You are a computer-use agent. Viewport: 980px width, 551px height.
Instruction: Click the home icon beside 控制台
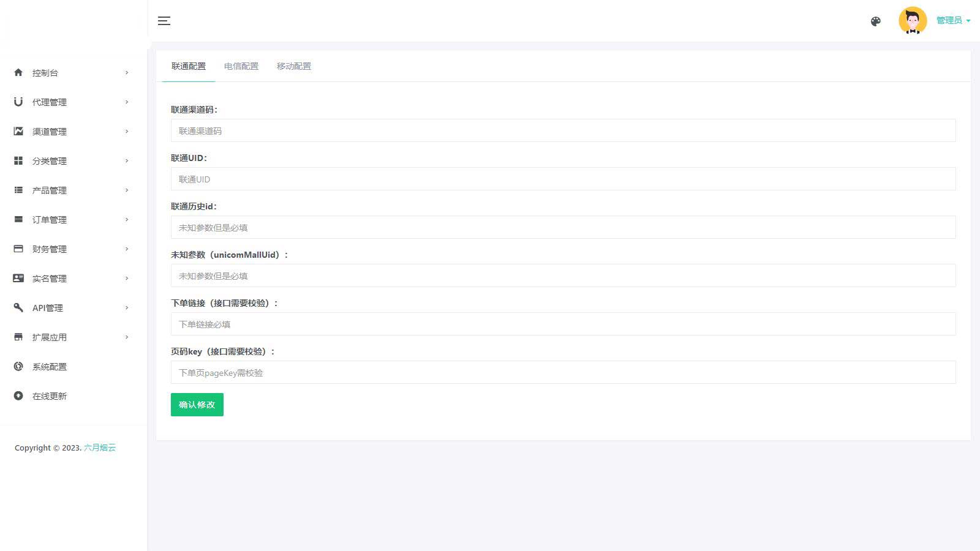pos(18,72)
